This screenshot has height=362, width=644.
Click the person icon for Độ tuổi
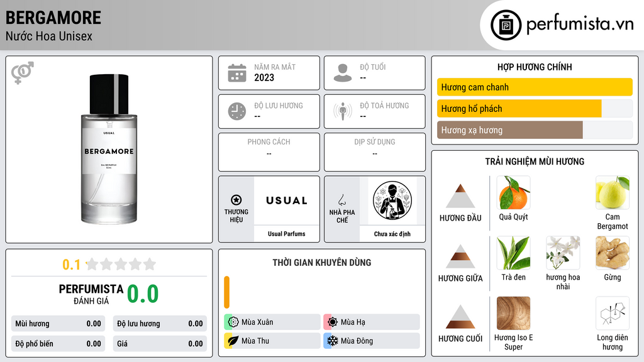pyautogui.click(x=343, y=73)
